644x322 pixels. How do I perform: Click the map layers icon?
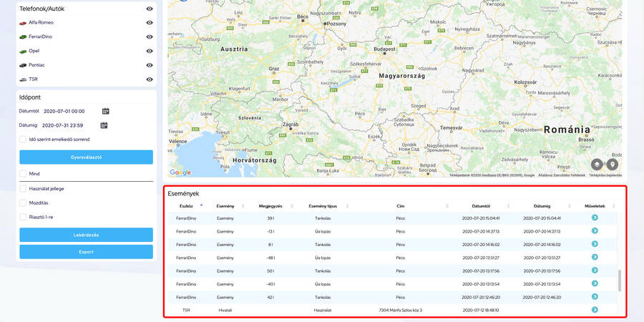coord(597,165)
